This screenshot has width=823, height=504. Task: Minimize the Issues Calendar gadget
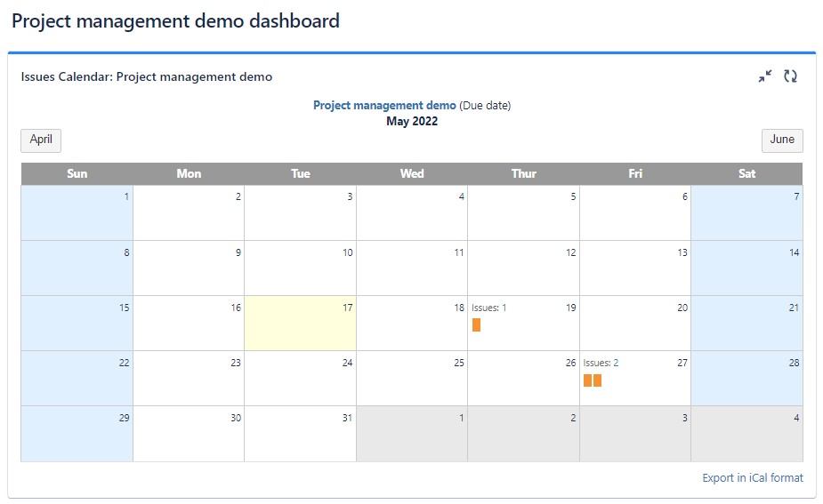765,76
